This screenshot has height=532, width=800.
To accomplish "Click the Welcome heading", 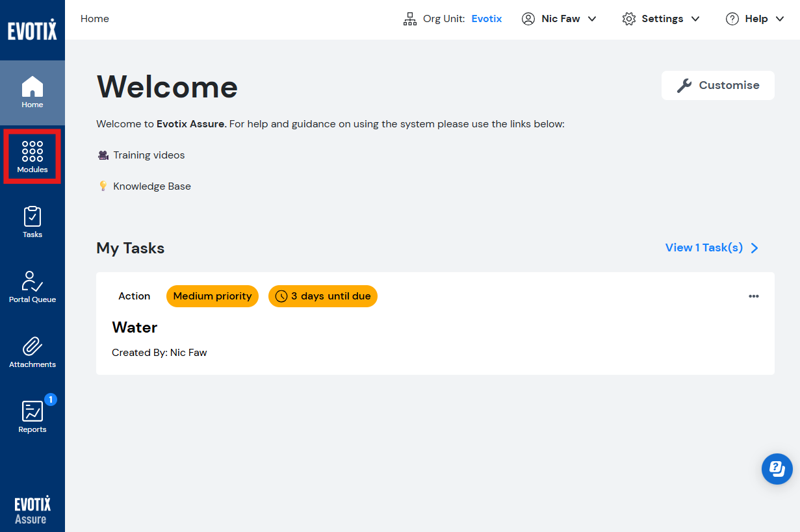I will [167, 86].
